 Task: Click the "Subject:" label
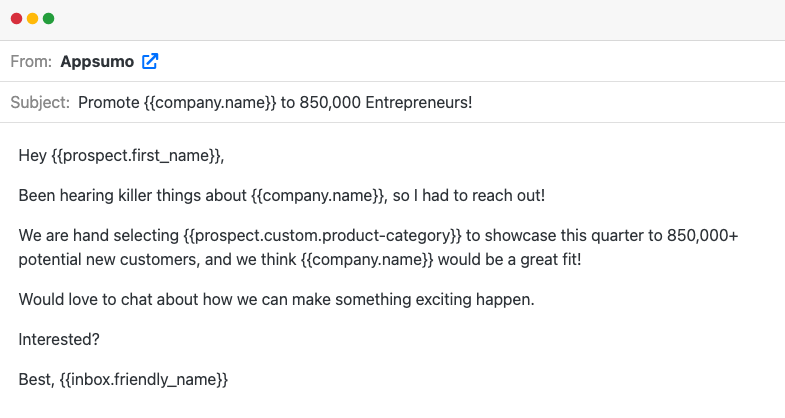40,102
